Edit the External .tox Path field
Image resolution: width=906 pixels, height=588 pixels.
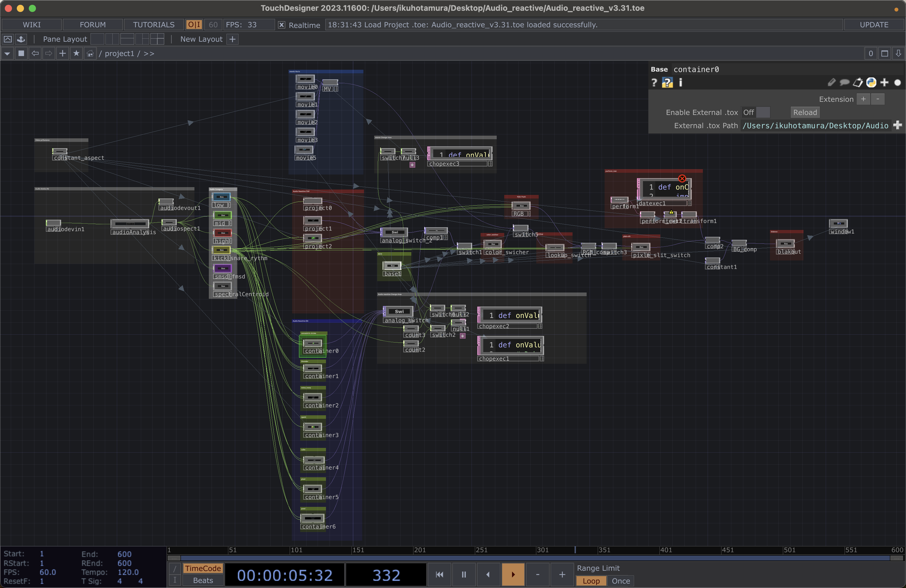(816, 125)
